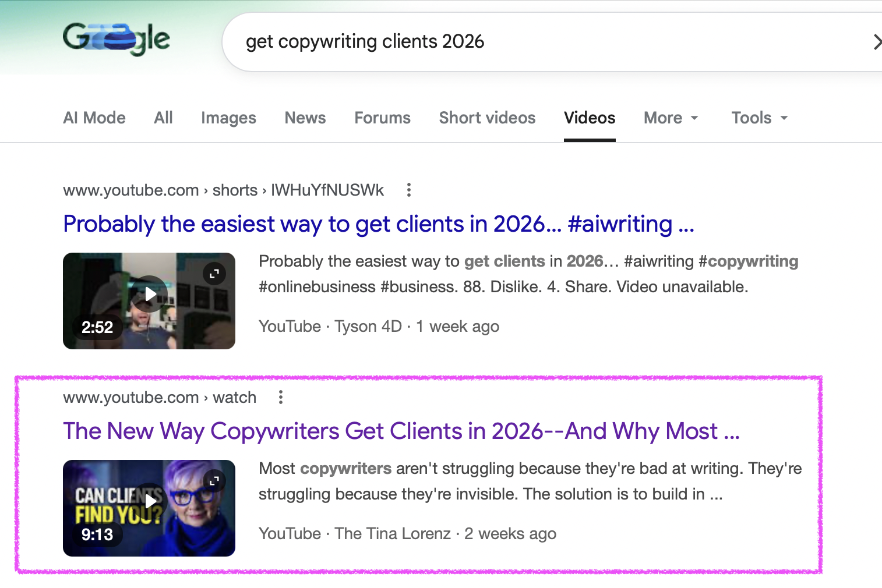Open the easiest way to get clients link
The width and height of the screenshot is (882, 588).
pos(378,224)
